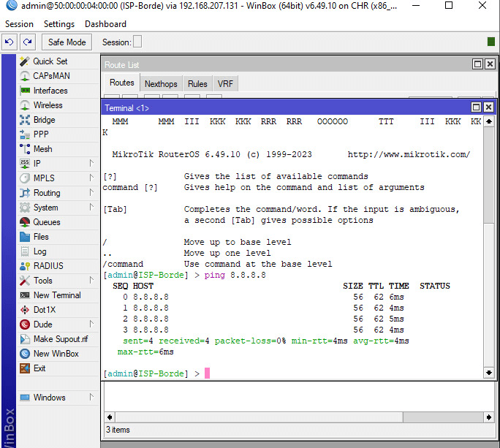Open New WinBox icon in sidebar

[25, 354]
